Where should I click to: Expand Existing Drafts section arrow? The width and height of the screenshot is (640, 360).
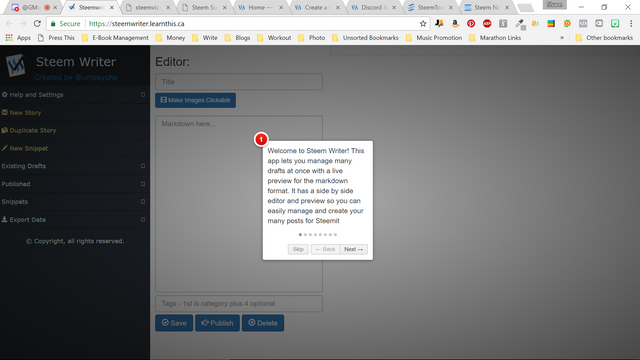coord(143,166)
